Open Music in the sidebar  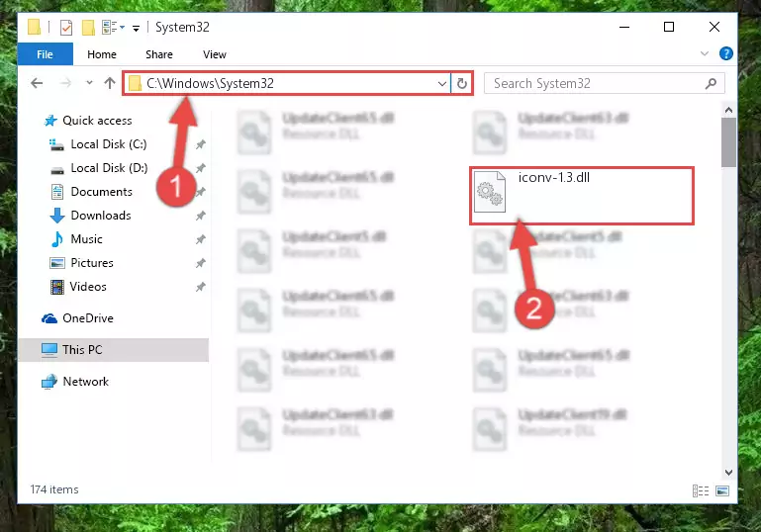click(86, 239)
